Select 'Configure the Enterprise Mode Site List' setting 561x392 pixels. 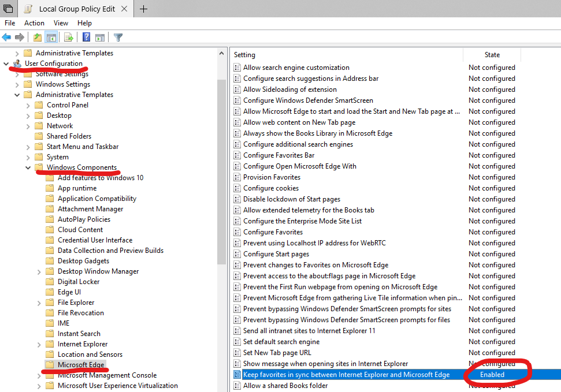(302, 221)
